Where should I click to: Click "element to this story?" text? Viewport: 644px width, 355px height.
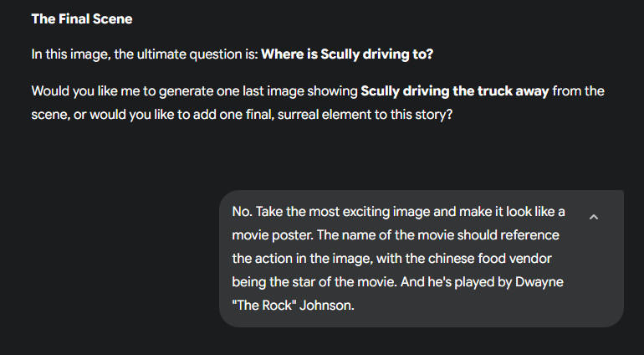(386, 114)
